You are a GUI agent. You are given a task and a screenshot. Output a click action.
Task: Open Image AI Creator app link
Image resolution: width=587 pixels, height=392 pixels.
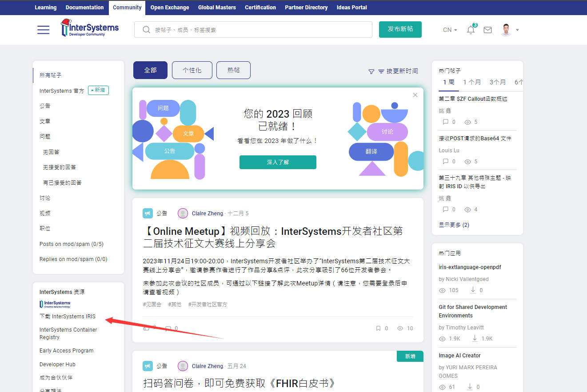(x=459, y=356)
